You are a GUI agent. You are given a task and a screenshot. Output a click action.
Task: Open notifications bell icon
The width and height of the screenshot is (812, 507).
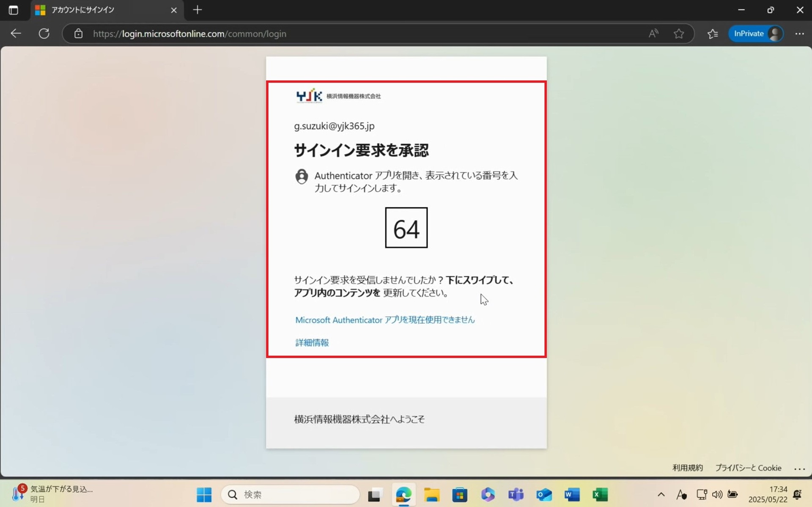(x=798, y=494)
